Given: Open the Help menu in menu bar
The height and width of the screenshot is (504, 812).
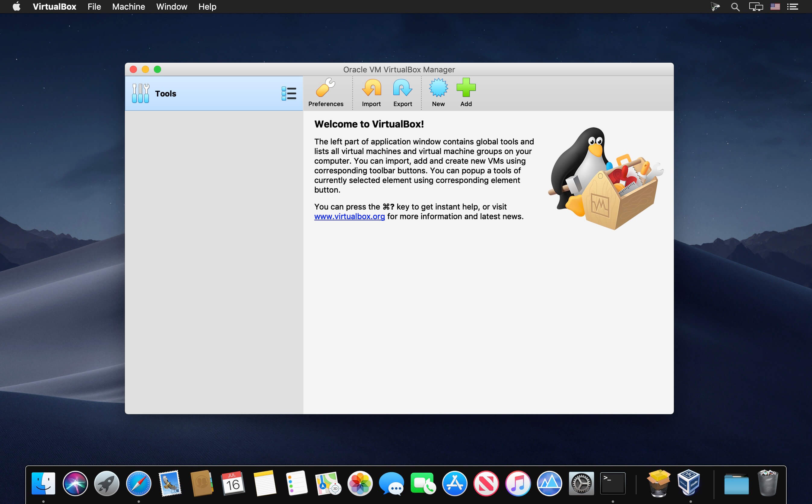Looking at the screenshot, I should point(207,6).
